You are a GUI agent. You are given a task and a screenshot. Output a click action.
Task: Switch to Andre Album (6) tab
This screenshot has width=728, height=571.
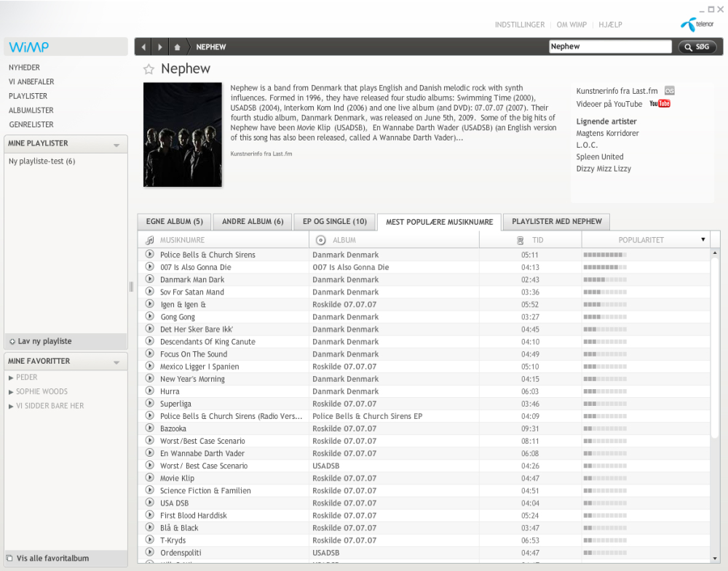pos(252,222)
